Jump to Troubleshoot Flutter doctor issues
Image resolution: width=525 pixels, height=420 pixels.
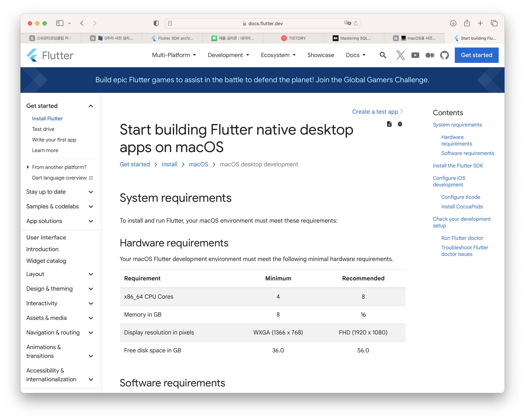[465, 251]
